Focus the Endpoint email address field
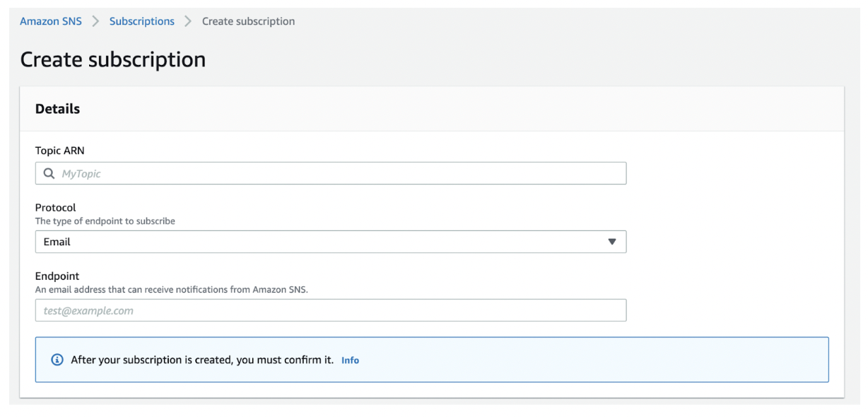Screen dimensions: 868x417 [331, 310]
